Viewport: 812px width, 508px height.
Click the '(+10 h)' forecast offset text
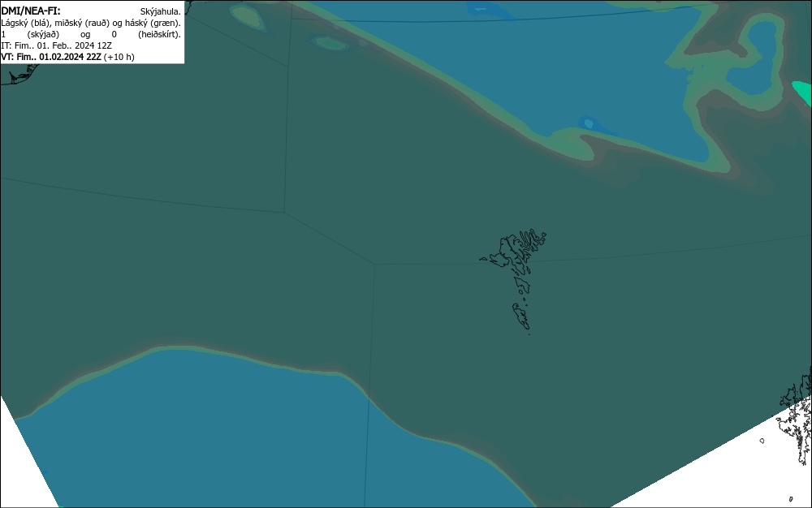click(x=119, y=57)
